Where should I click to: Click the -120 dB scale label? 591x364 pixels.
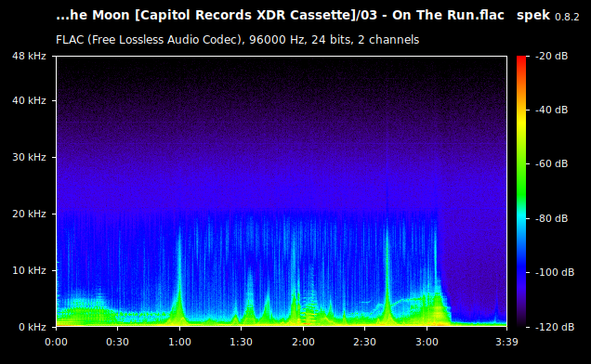(x=555, y=327)
